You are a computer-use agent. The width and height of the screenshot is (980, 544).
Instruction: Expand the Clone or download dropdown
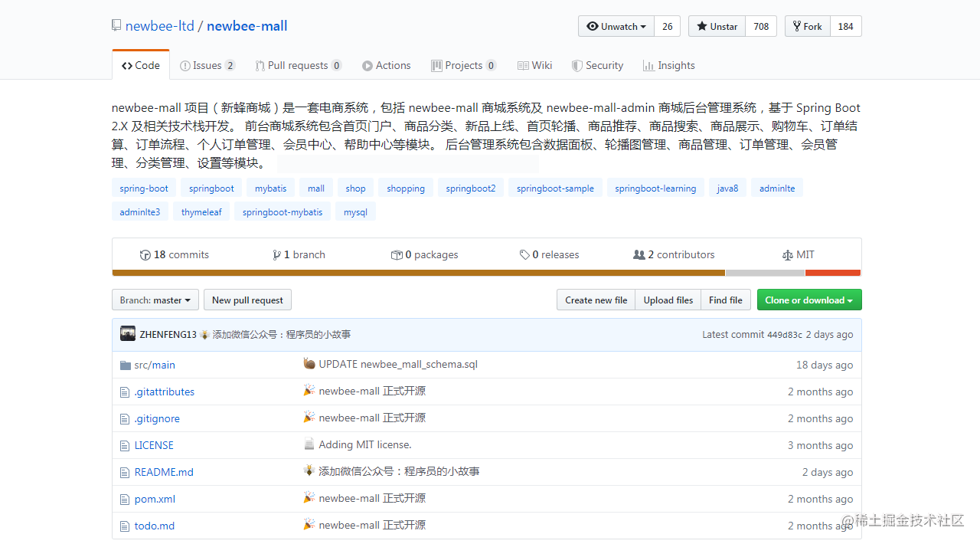809,300
